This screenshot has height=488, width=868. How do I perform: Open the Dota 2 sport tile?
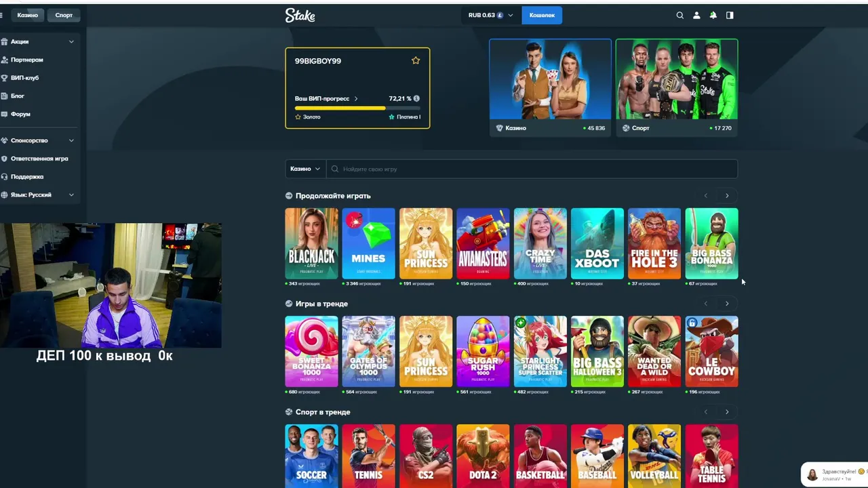tap(483, 456)
